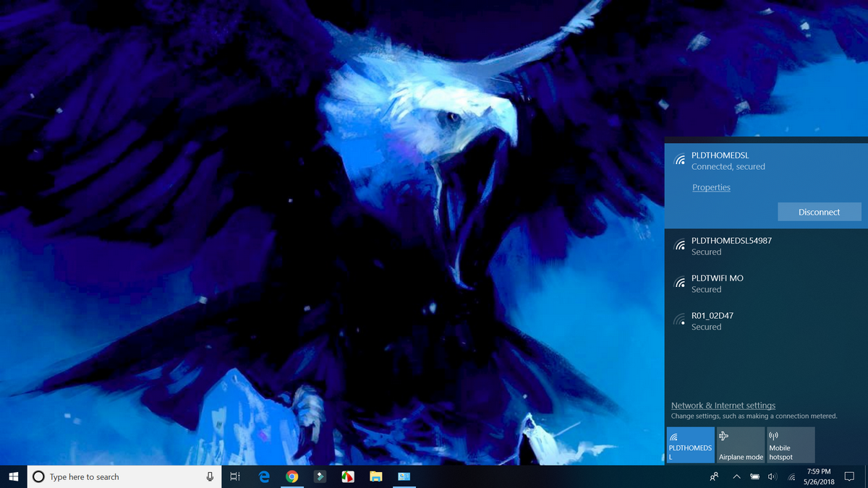Click Wi-Fi signal icon beside PLDTHOMEDSL54987
The height and width of the screenshot is (488, 868).
pos(679,245)
